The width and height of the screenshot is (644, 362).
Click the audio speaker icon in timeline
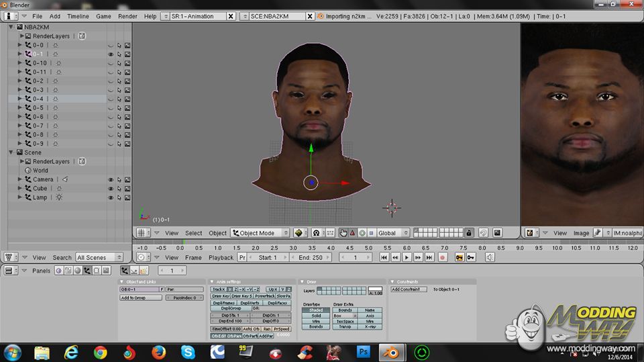pos(490,257)
